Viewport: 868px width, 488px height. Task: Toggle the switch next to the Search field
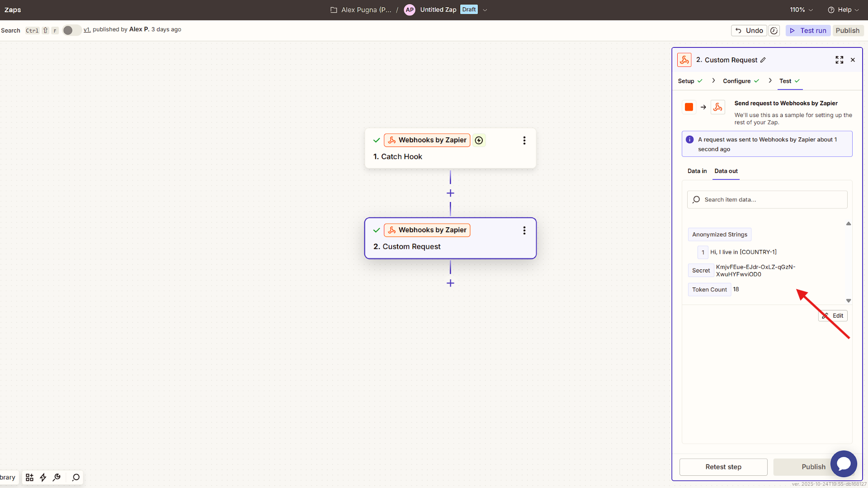[x=71, y=30]
